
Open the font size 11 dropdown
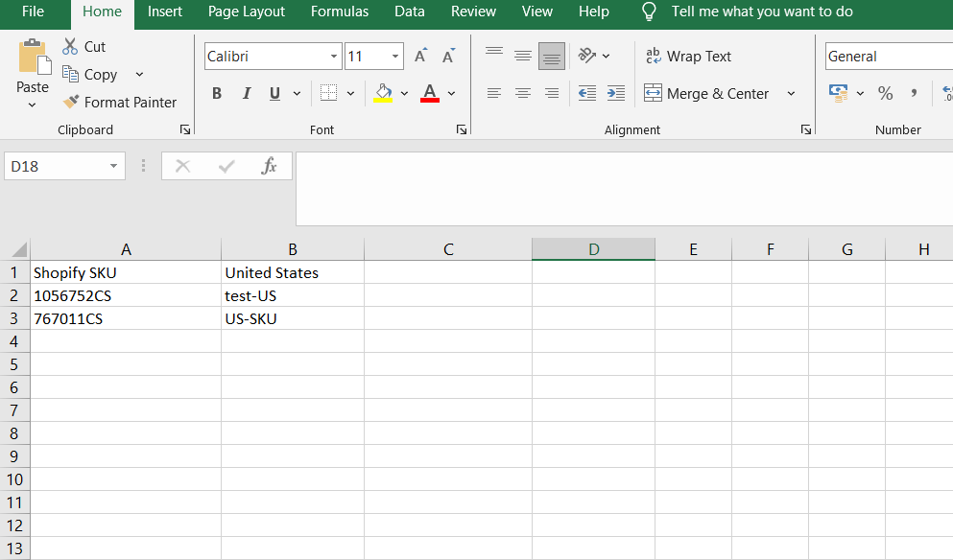click(395, 57)
